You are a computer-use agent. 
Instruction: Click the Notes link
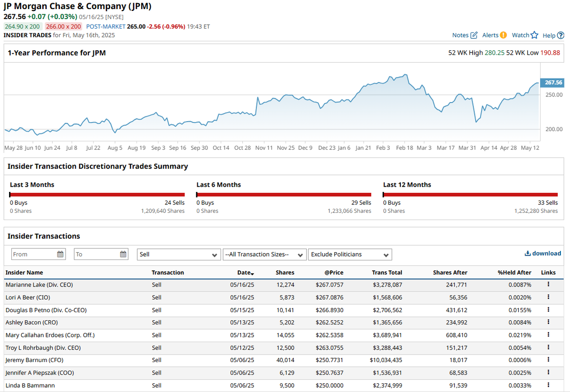[x=460, y=35]
